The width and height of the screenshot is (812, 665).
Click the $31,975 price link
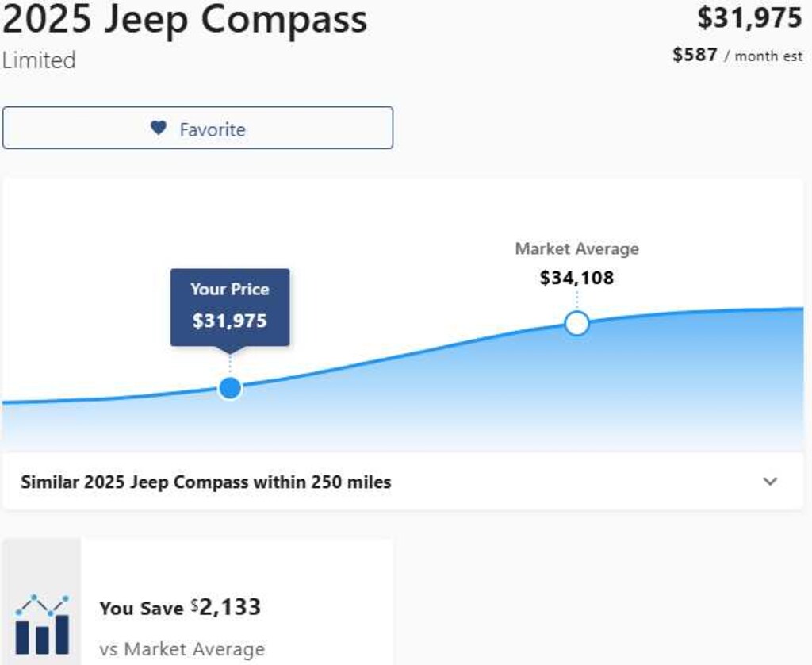pyautogui.click(x=749, y=17)
